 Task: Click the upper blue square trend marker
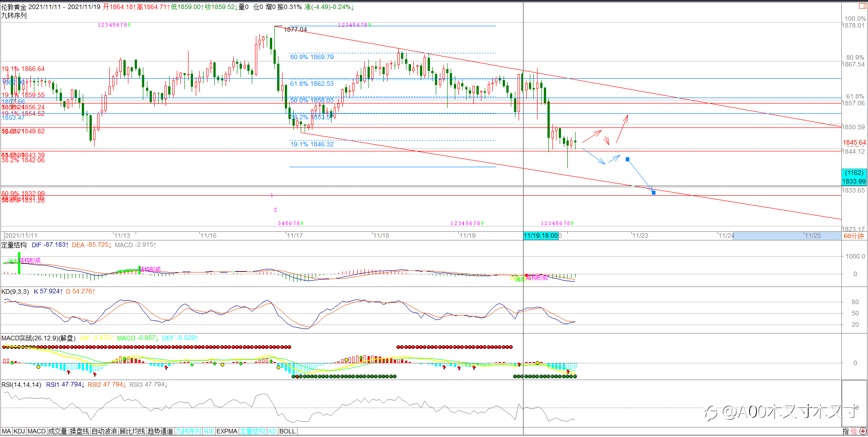(627, 159)
